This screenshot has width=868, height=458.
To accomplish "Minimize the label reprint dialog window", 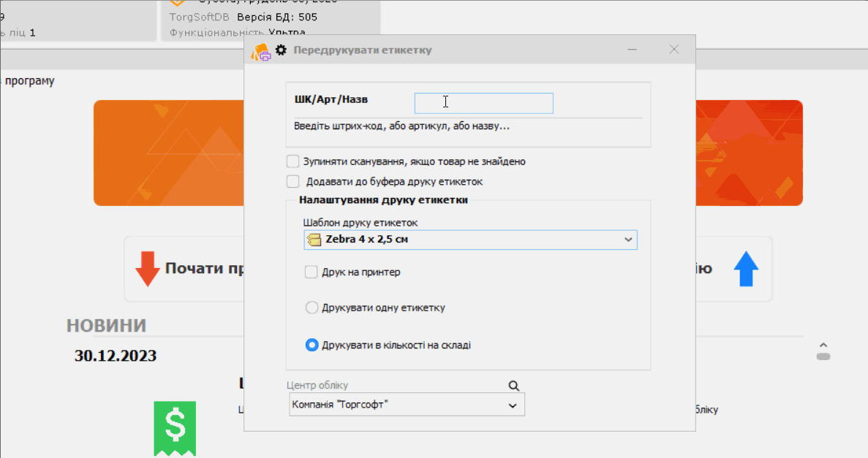I will click(x=633, y=50).
